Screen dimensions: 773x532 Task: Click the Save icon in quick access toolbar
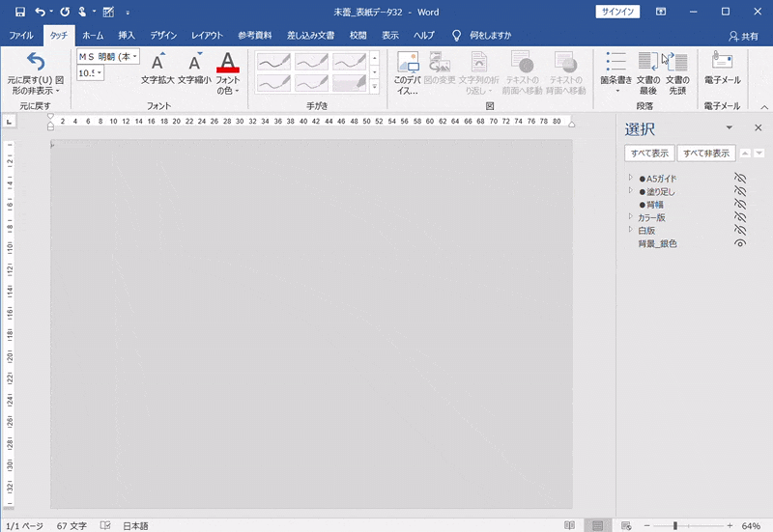(19, 12)
